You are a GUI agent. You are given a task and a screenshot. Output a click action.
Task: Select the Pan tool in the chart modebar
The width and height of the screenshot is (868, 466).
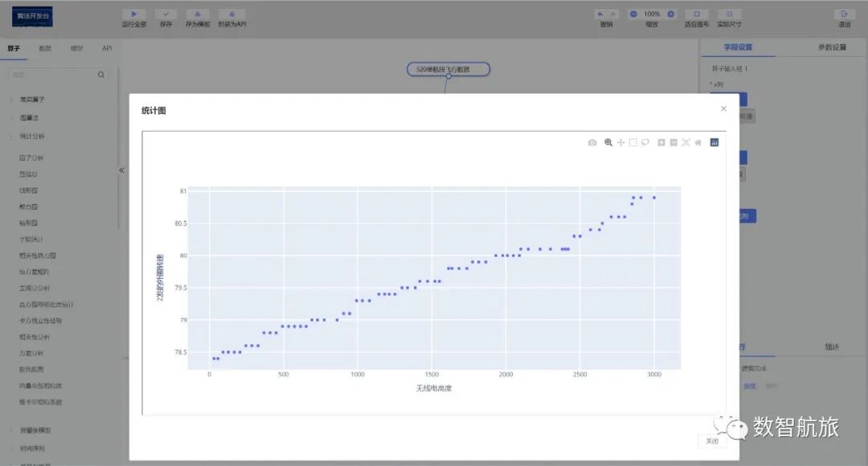[620, 143]
